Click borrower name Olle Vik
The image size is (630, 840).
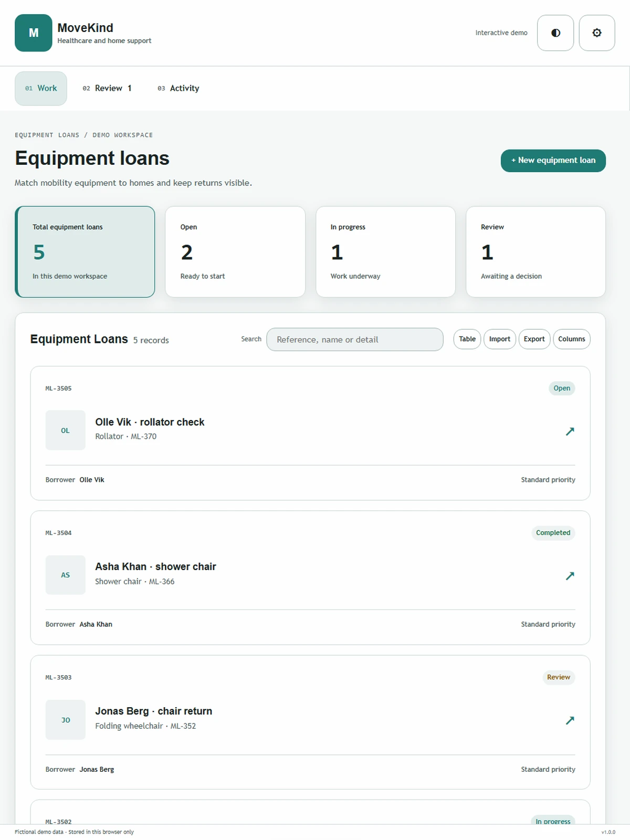coord(92,480)
